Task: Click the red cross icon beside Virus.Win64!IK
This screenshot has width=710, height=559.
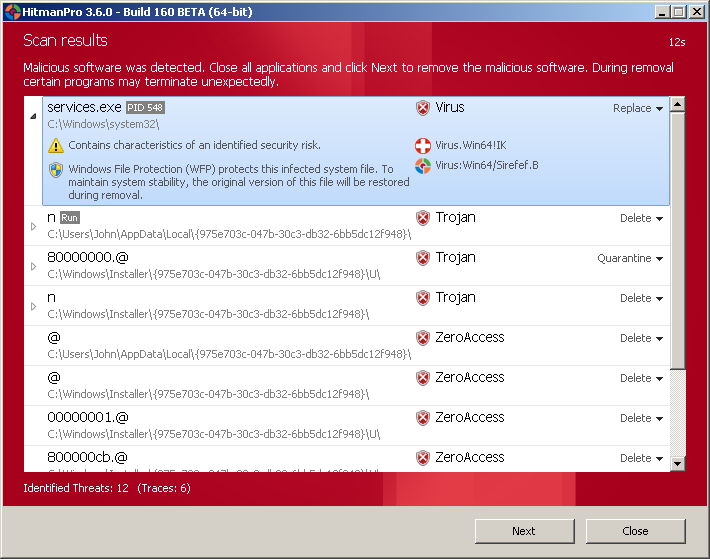Action: pos(423,146)
